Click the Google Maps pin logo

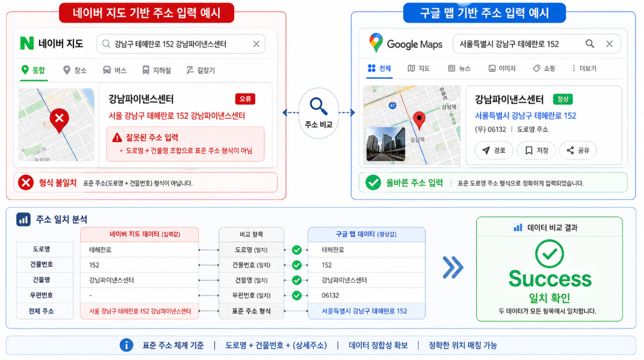[x=376, y=43]
